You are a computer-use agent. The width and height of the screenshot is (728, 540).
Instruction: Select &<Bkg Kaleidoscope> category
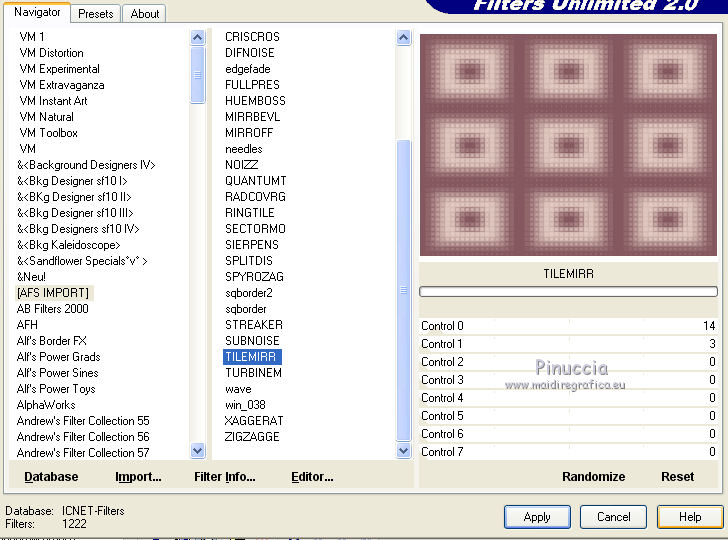click(x=69, y=245)
